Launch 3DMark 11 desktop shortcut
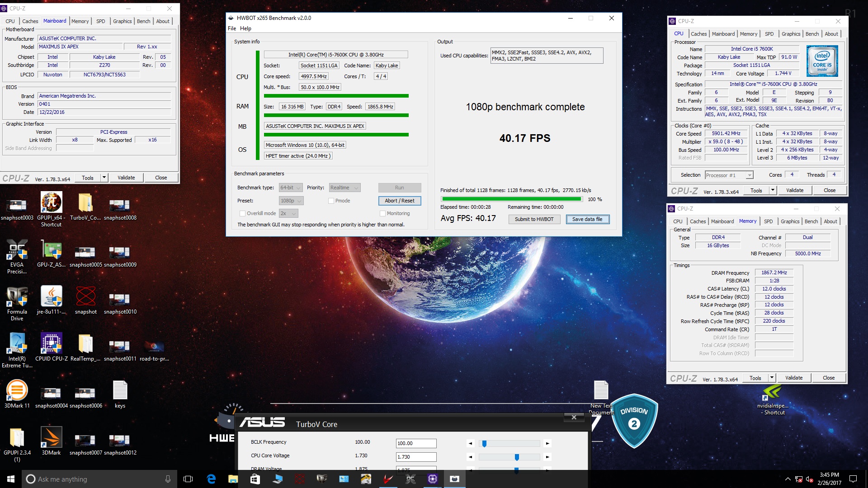 (x=17, y=394)
